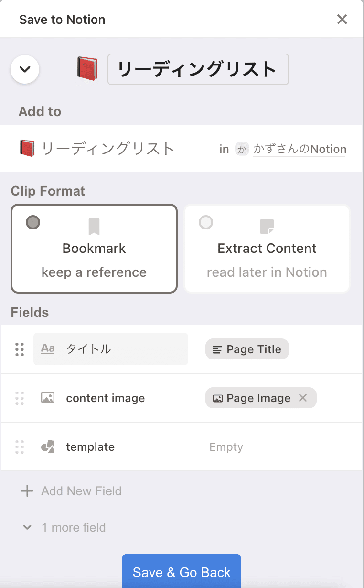Click the drag handle for the タイトル field

(x=20, y=349)
